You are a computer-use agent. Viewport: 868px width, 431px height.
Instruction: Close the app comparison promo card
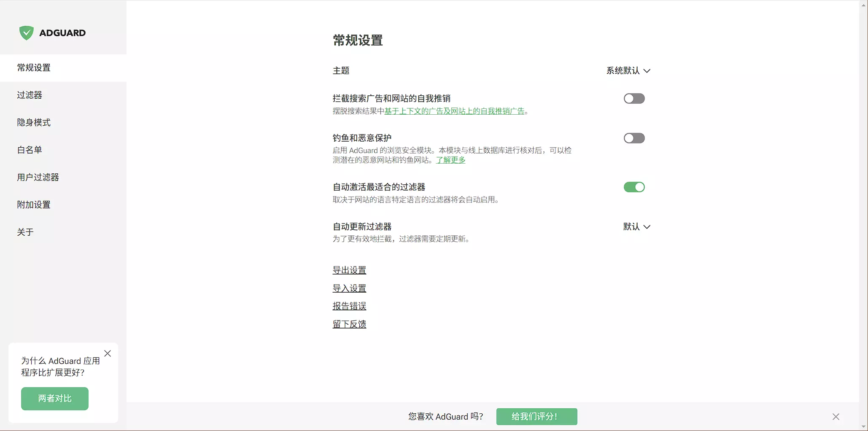pyautogui.click(x=108, y=353)
